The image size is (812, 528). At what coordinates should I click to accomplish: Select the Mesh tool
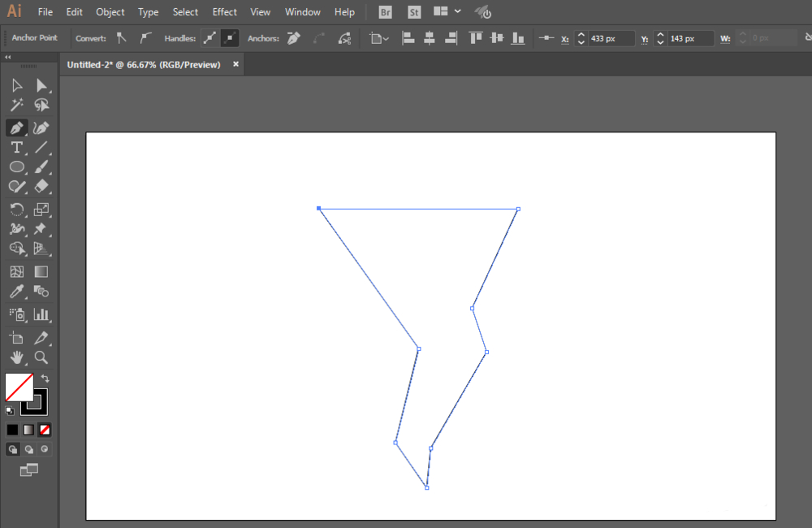16,271
